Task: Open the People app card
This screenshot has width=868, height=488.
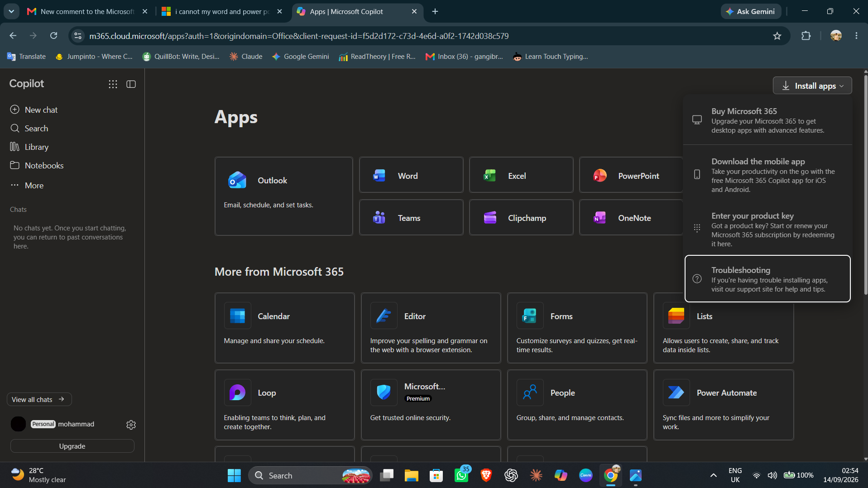Action: [577, 405]
